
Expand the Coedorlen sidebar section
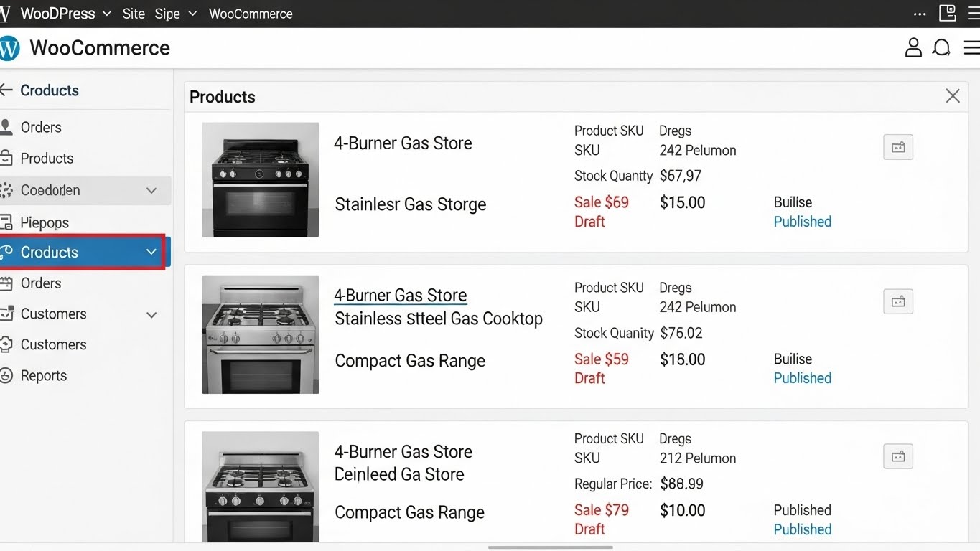point(151,190)
